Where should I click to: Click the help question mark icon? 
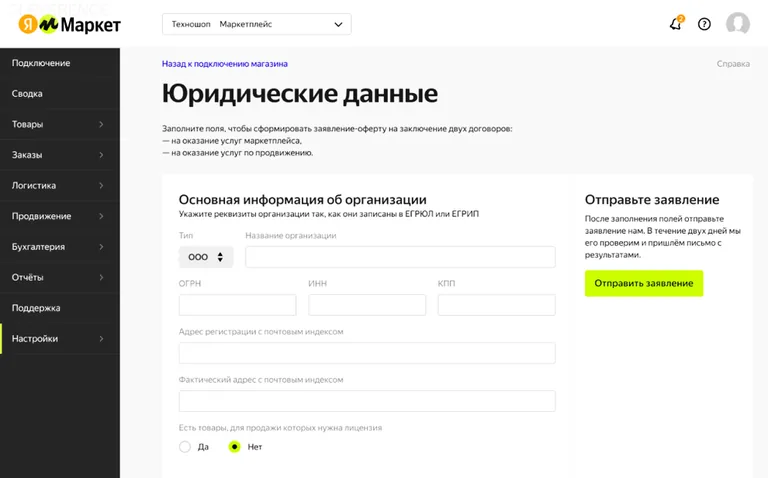pos(704,24)
